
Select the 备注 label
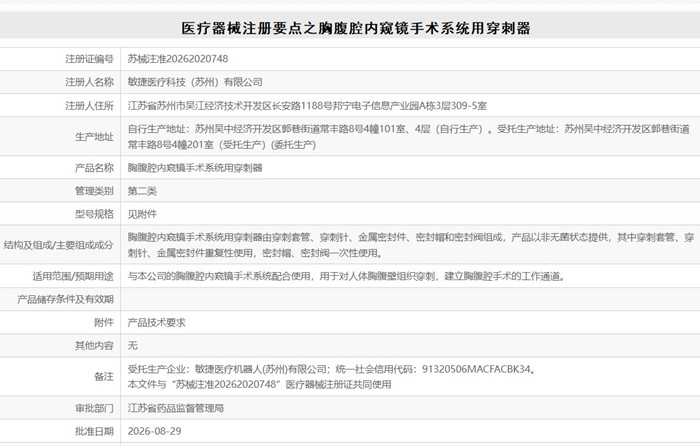pyautogui.click(x=104, y=377)
